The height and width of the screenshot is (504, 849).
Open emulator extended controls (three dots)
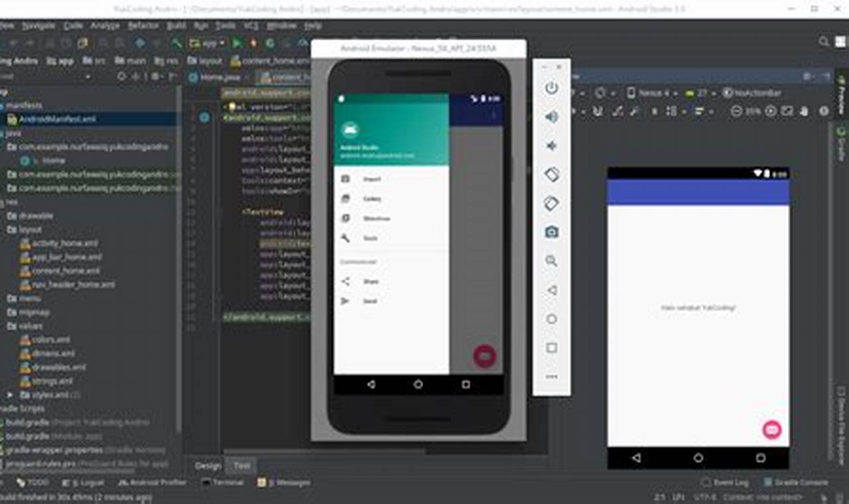551,377
